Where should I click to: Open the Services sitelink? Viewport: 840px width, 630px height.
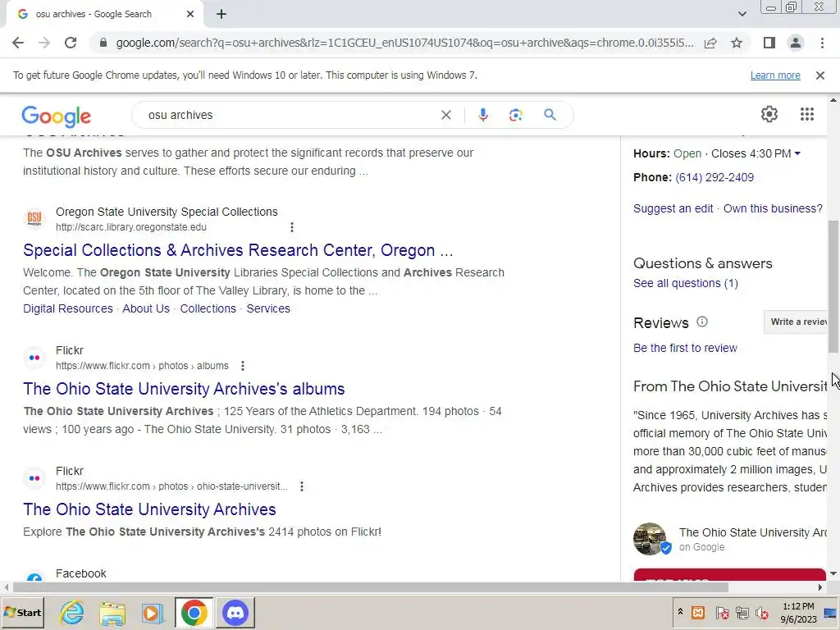(268, 308)
